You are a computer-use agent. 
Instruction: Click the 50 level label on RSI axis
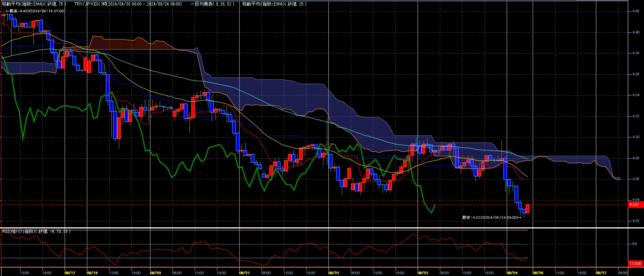coord(634,244)
